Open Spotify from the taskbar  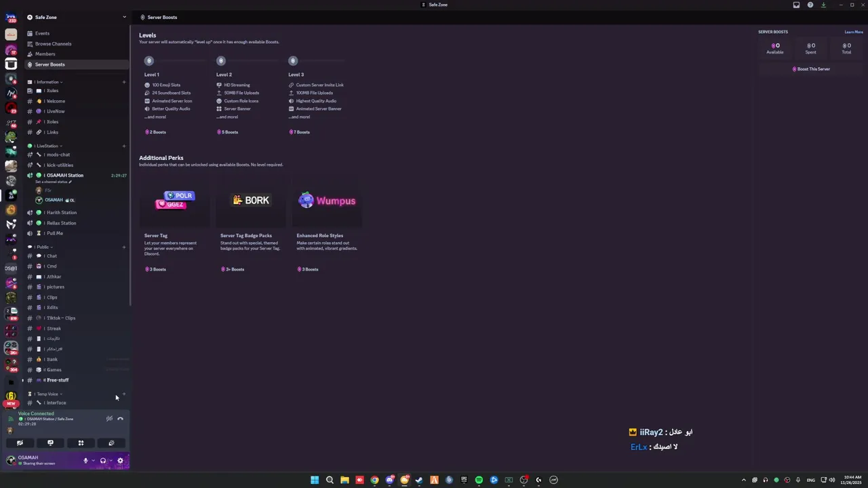coord(479,480)
